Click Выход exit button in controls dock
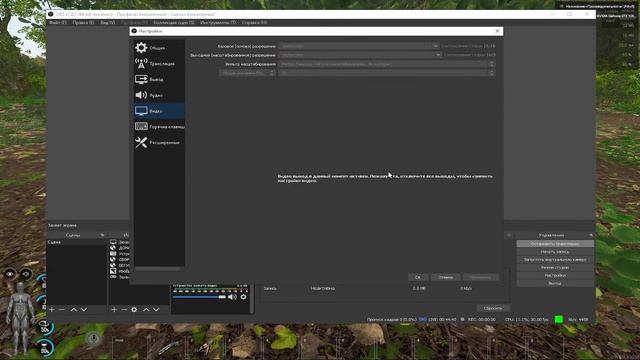 (555, 283)
